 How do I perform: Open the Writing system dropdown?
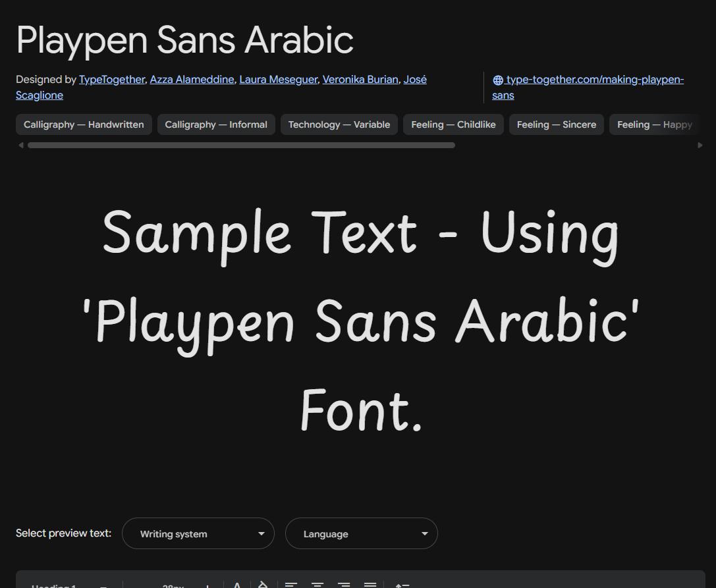(198, 533)
